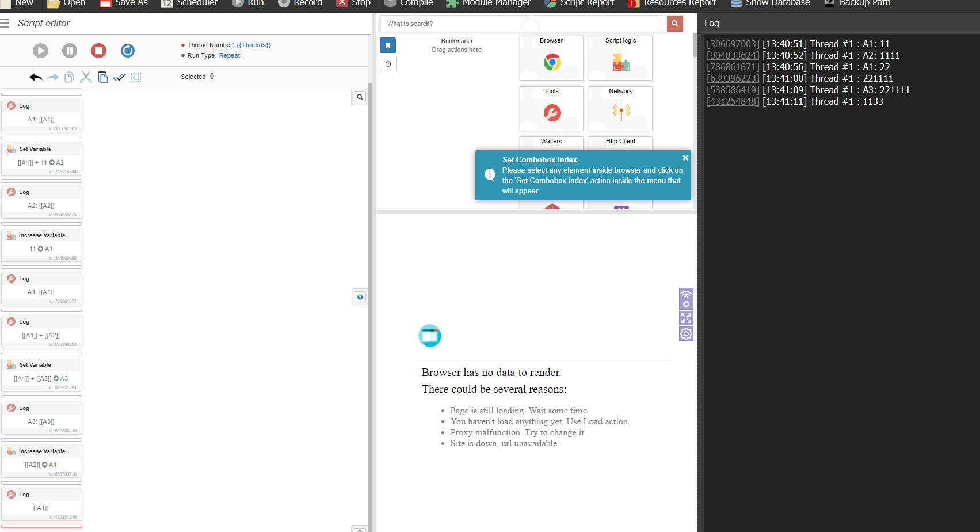Open the Script editor hamburger menu
The image size is (980, 532).
pyautogui.click(x=5, y=24)
